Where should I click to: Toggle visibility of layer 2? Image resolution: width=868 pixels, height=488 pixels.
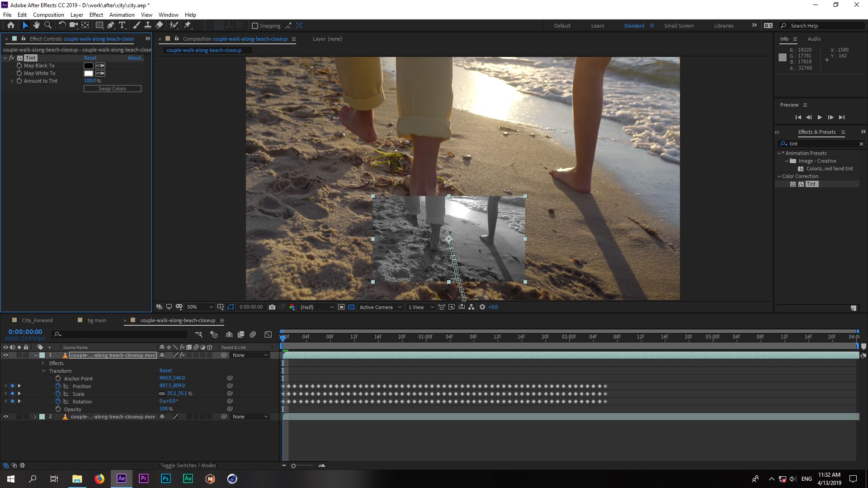point(6,417)
